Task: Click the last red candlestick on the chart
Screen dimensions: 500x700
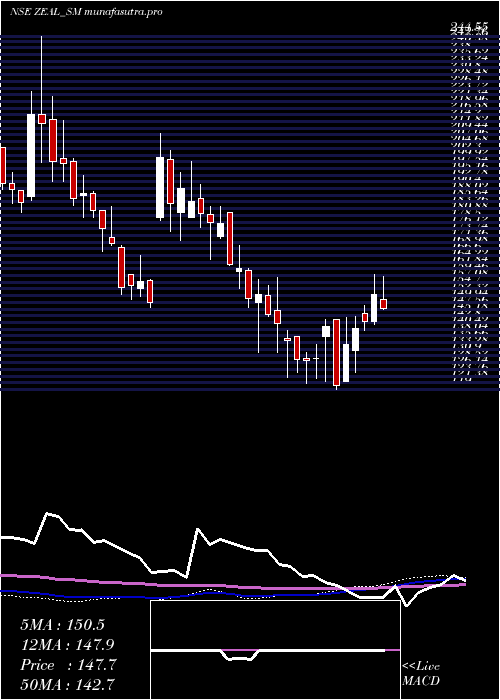Action: (x=383, y=304)
